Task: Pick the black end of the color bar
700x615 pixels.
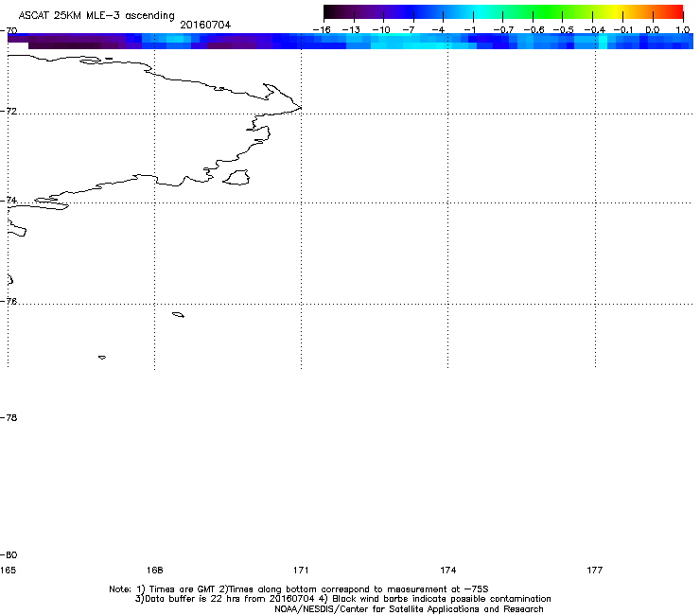Action: [330, 12]
